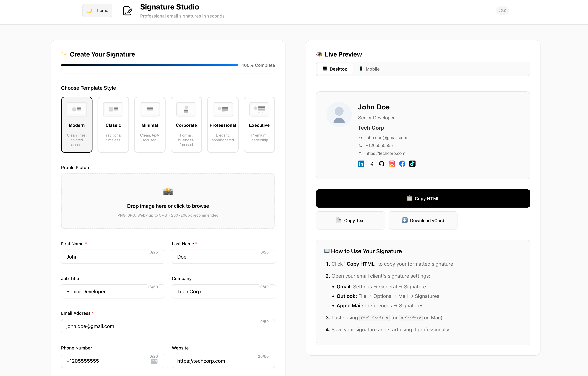
Task: Click the Job Title input field
Action: tap(113, 291)
